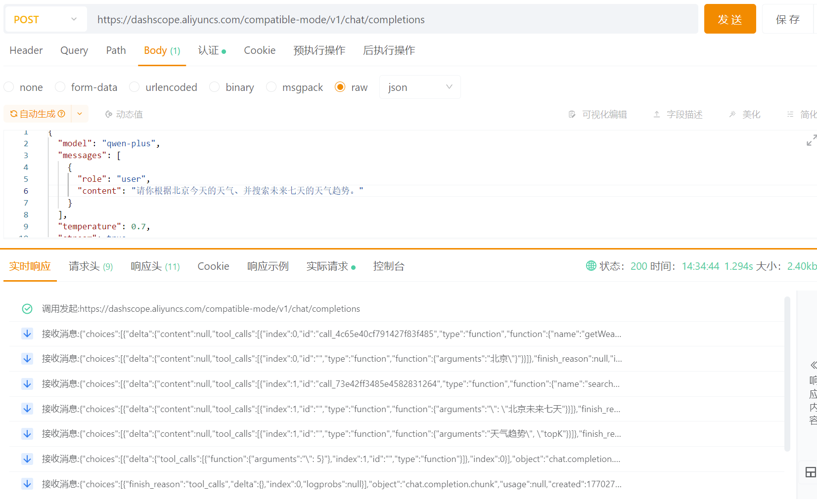Open the json format dropdown
The height and width of the screenshot is (504, 817).
click(x=420, y=87)
